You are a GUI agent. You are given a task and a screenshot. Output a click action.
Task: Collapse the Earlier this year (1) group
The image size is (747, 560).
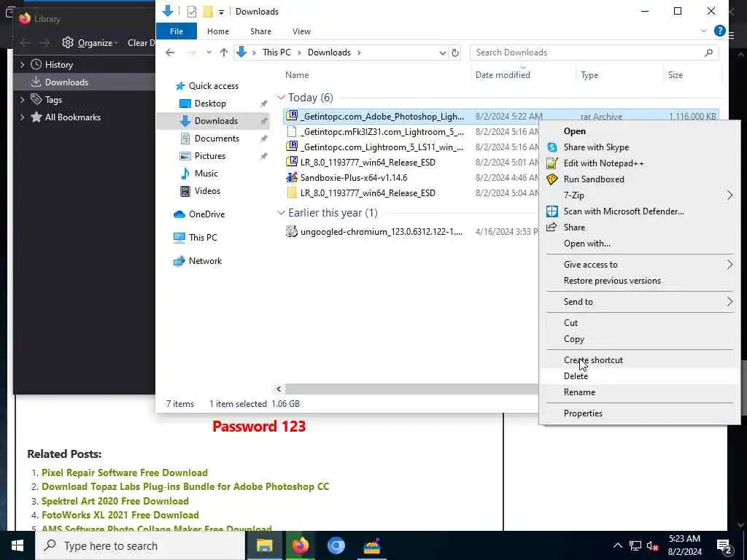click(281, 213)
